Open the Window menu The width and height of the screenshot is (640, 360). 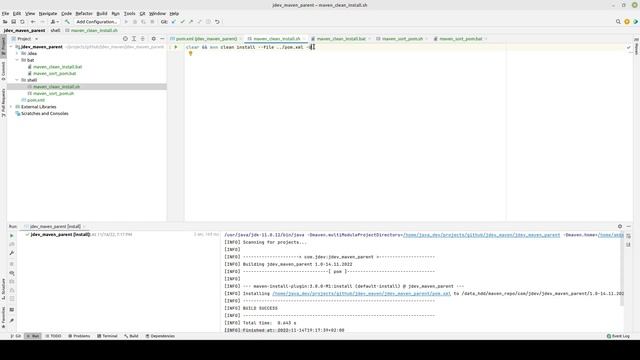(157, 13)
